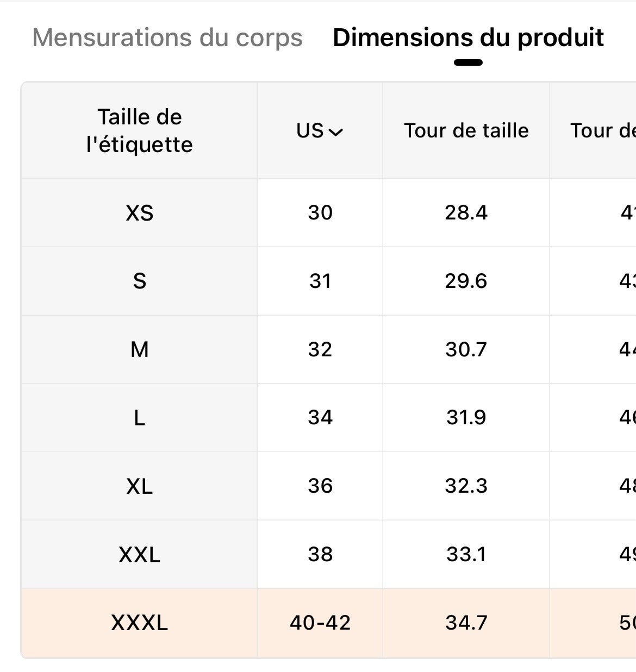This screenshot has height=672, width=636.
Task: Click waist value 34.7 cell
Action: click(x=466, y=623)
